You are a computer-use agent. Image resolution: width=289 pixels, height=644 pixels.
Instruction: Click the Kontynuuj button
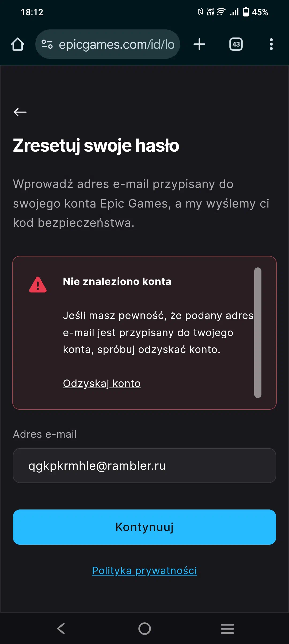tap(144, 527)
